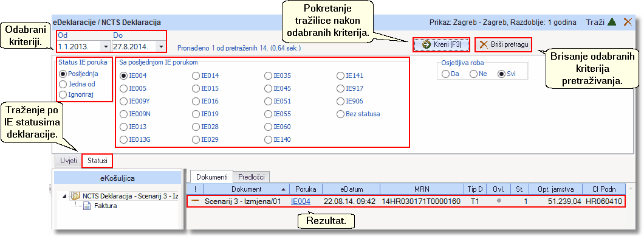Open the Od date dropdown
This screenshot has height=238, width=644.
click(106, 46)
